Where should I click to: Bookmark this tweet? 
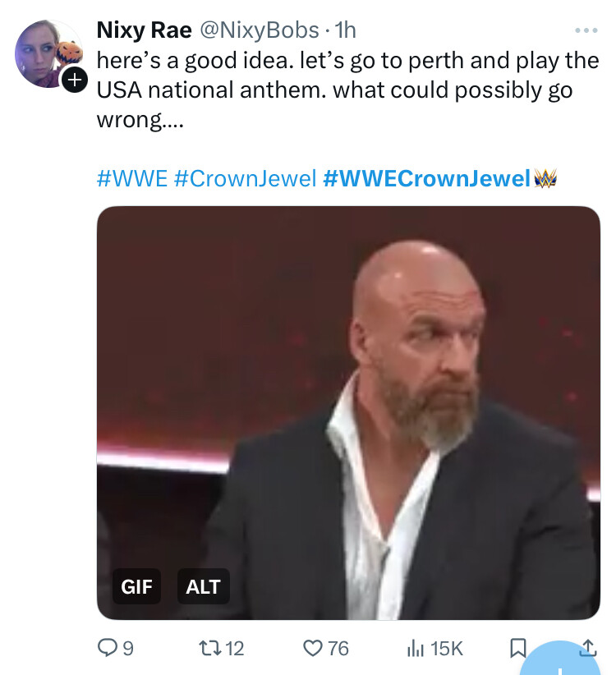point(517,648)
